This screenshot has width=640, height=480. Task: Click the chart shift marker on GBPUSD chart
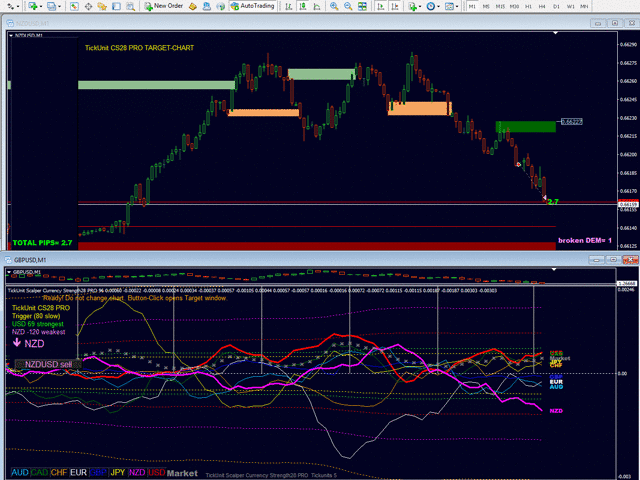[554, 269]
